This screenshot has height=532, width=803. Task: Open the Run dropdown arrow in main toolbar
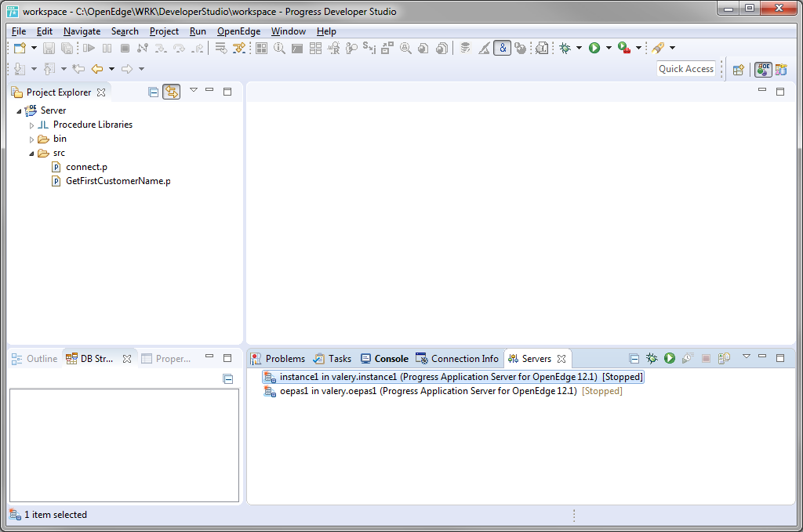tap(609, 48)
